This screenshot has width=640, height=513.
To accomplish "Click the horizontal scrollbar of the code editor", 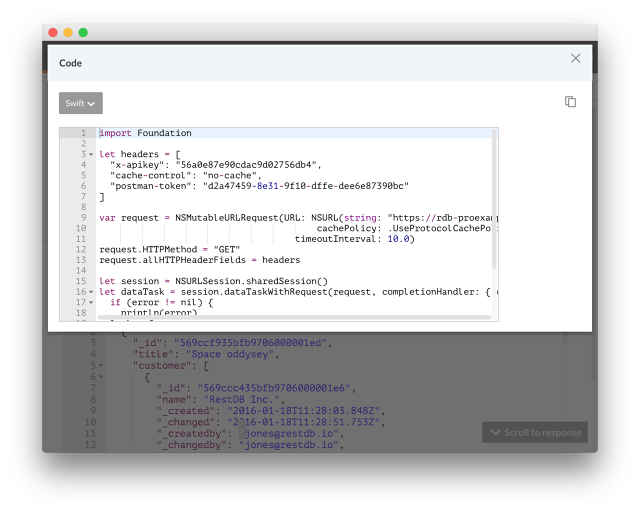I will point(294,317).
